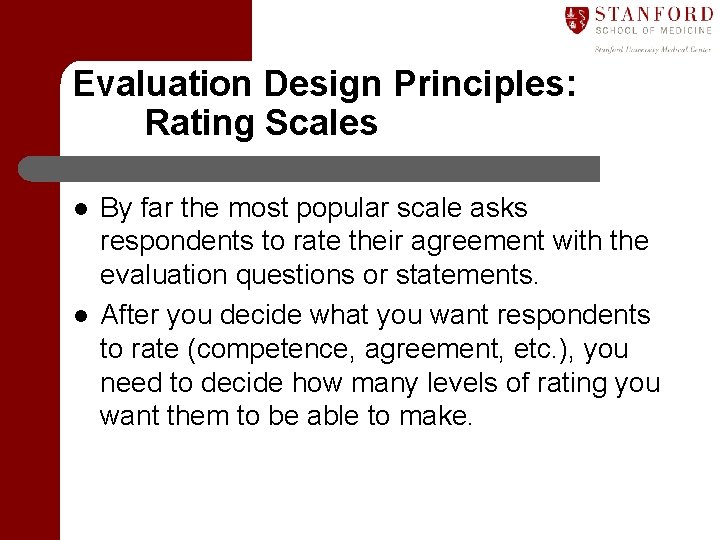Click the 'By far the most popular scale asks' line
This screenshot has height=540, width=720.
[314, 209]
